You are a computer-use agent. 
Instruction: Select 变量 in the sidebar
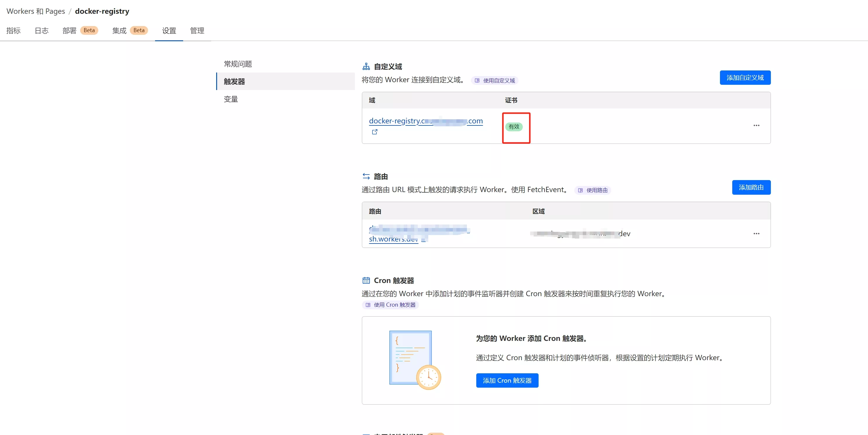tap(231, 99)
